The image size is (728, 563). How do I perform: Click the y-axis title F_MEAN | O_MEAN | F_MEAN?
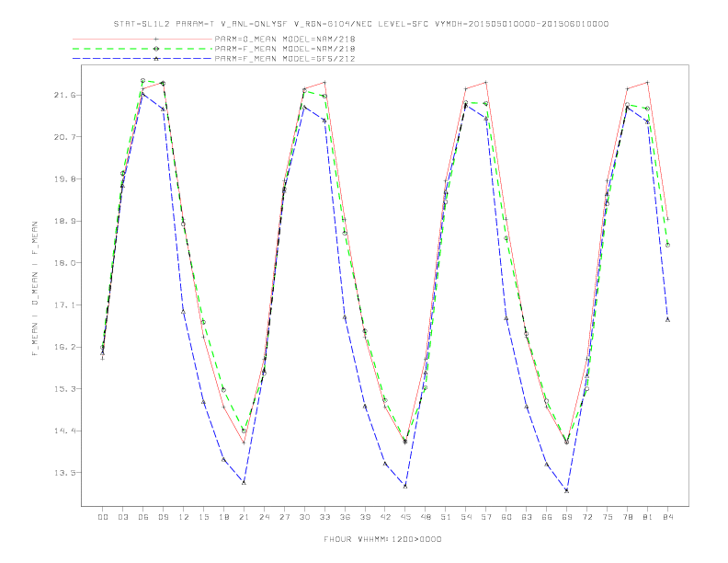pos(34,289)
